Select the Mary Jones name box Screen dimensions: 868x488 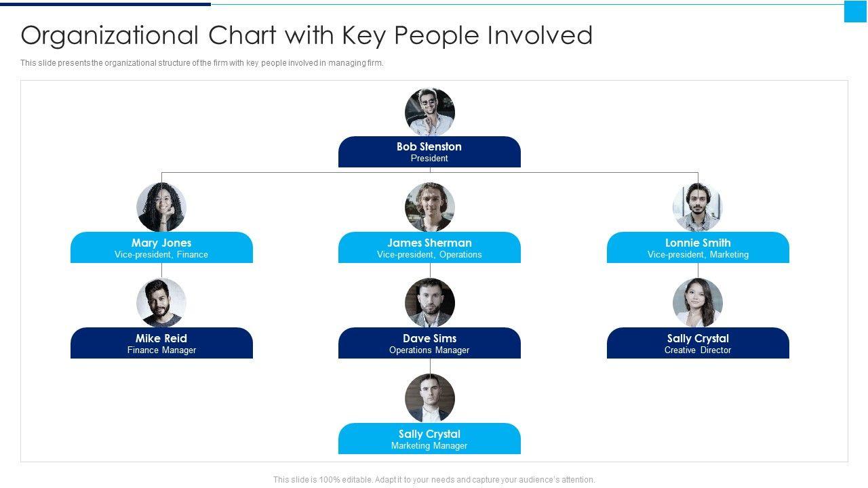coord(161,247)
